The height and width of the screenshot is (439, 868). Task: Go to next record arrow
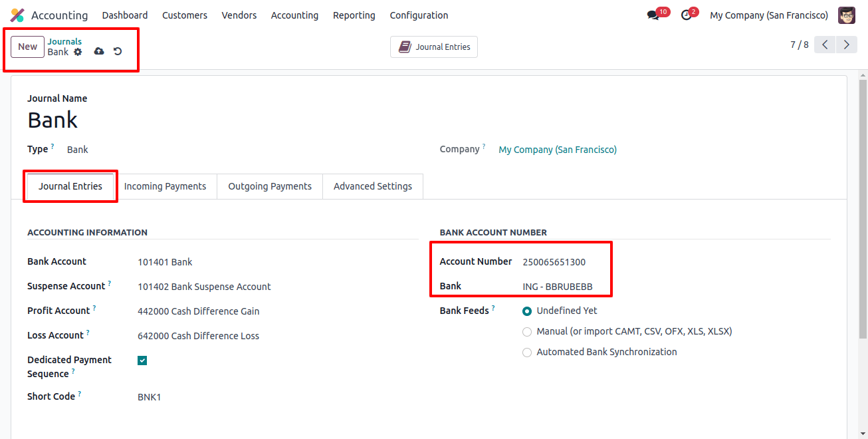[846, 45]
